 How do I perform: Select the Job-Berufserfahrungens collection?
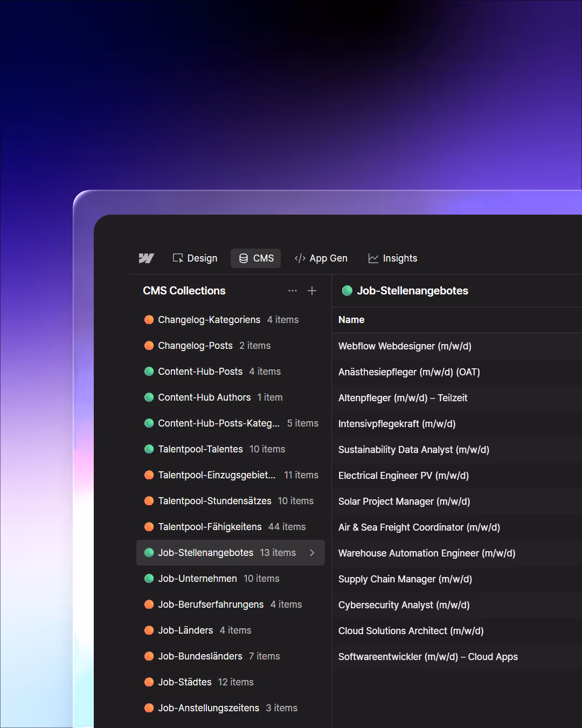(231, 605)
